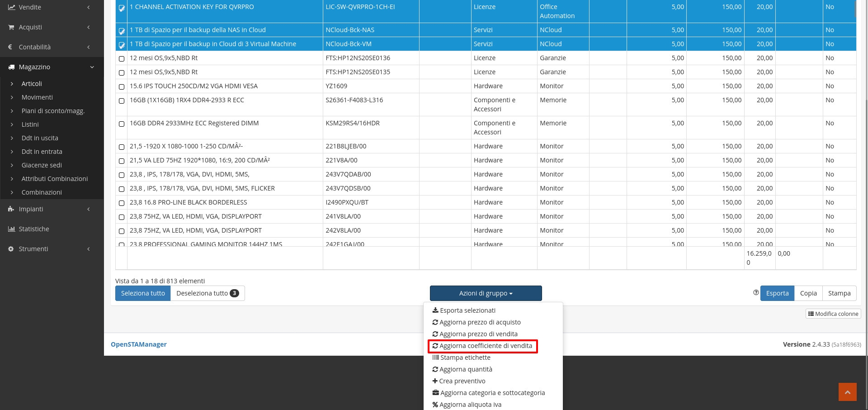Click the Magazzino truck icon
The width and height of the screenshot is (868, 410).
tap(11, 67)
